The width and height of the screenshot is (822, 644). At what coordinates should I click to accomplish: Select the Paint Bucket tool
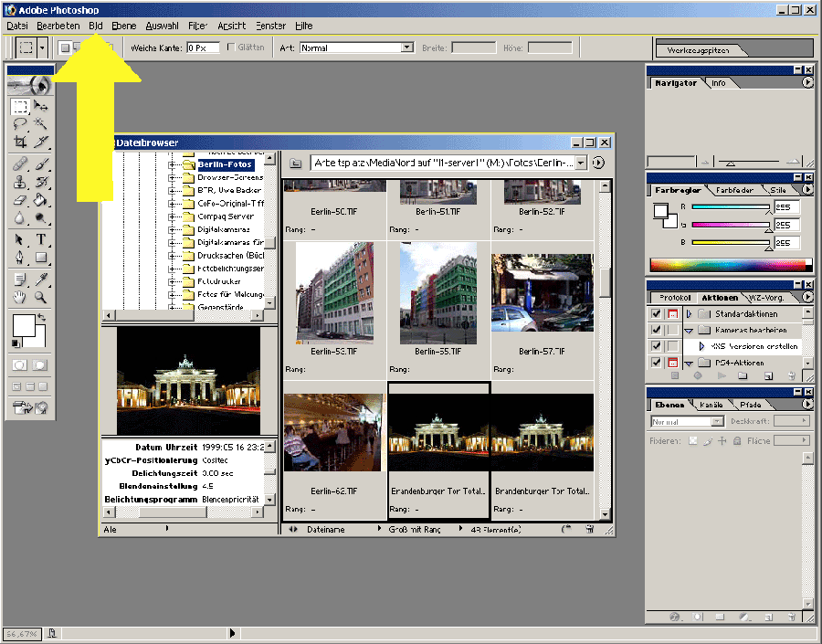[41, 199]
